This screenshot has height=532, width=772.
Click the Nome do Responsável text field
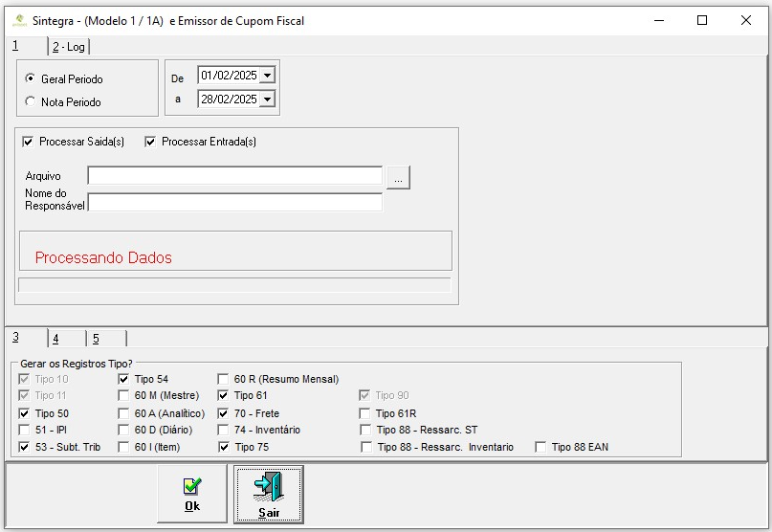(x=234, y=203)
